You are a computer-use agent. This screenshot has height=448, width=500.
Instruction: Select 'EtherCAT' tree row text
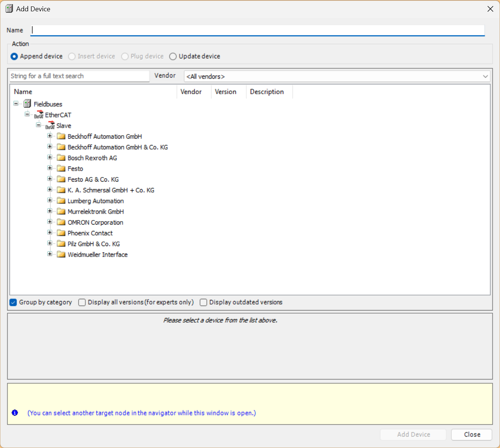point(58,115)
